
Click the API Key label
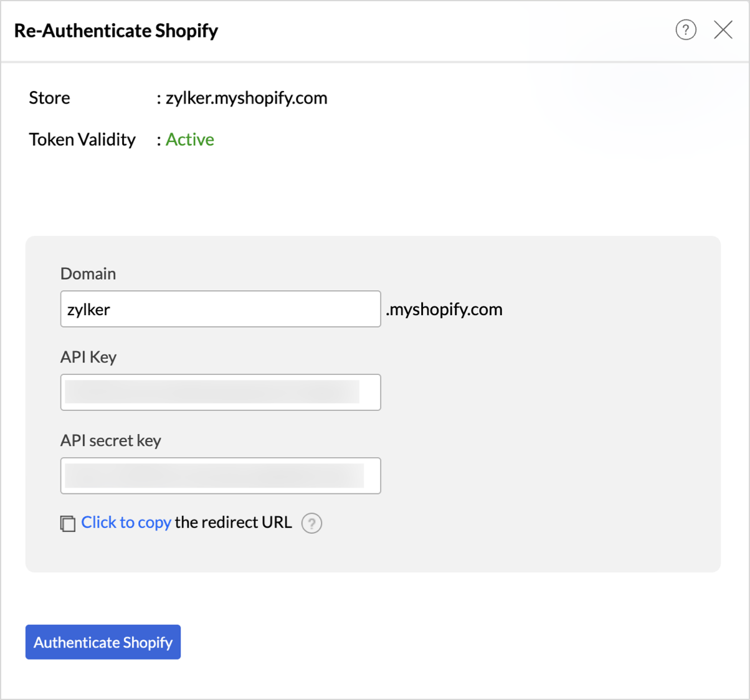point(88,357)
